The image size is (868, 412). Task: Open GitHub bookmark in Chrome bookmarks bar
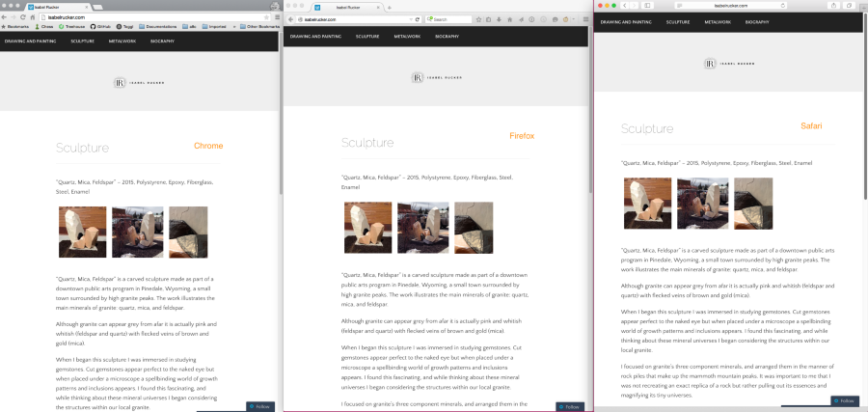point(99,27)
